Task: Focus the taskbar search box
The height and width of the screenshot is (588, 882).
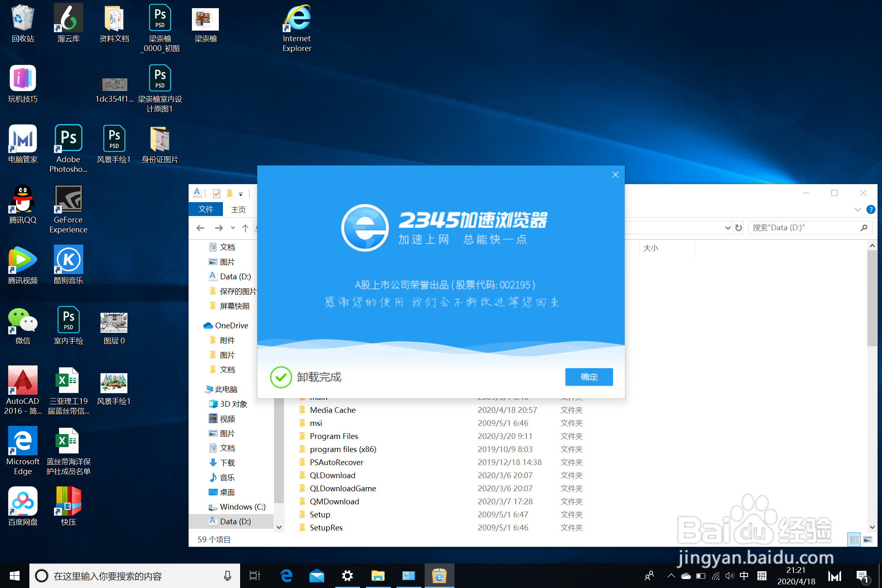Action: pos(135,576)
